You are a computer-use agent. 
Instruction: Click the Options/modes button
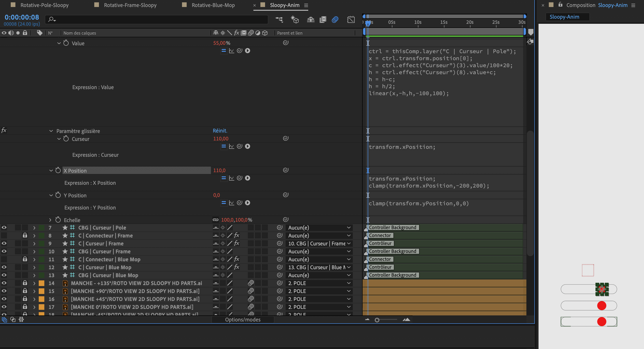click(242, 320)
